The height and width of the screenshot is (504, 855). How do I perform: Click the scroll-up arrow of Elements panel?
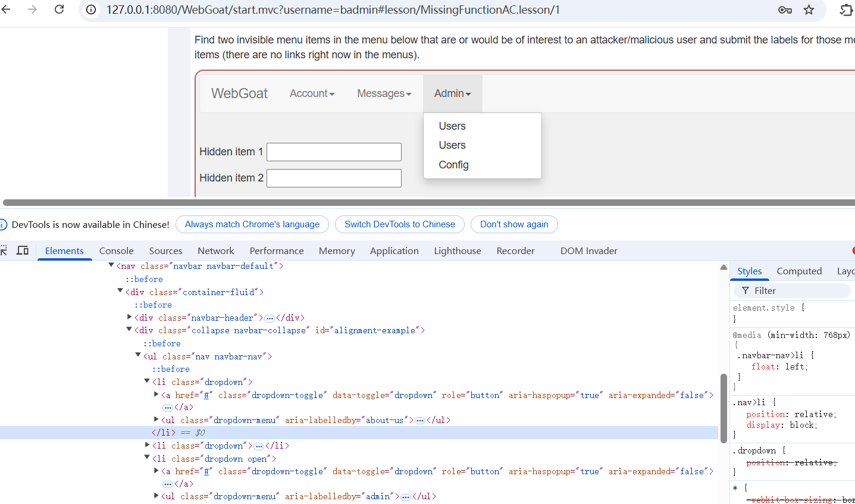pyautogui.click(x=724, y=267)
